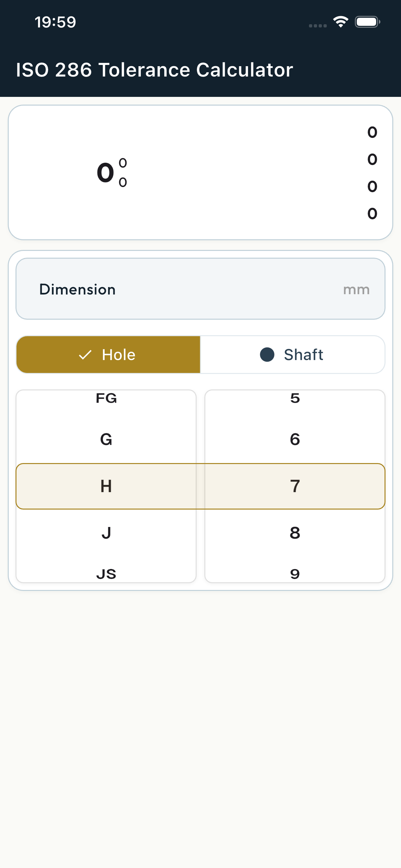Image resolution: width=401 pixels, height=868 pixels.
Task: Pick letter G in deviation picker
Action: [x=106, y=439]
